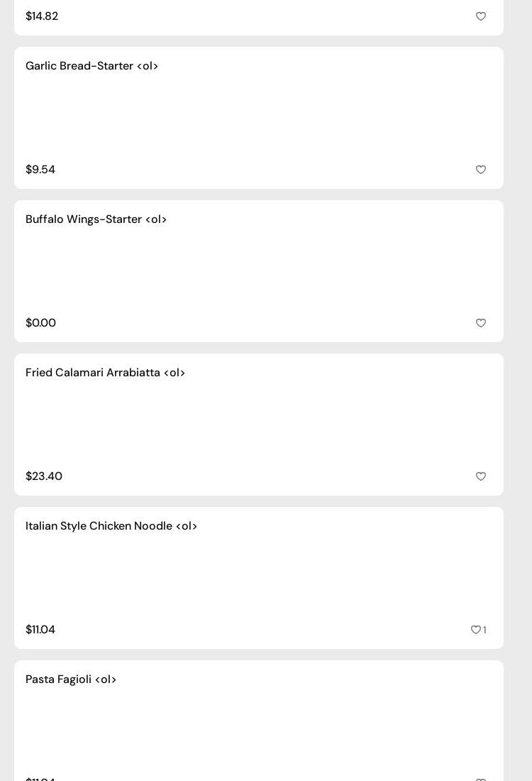Screen dimensions: 532x781
Task: Click the $11.04 price of Chicken Noodle
Action: click(40, 630)
